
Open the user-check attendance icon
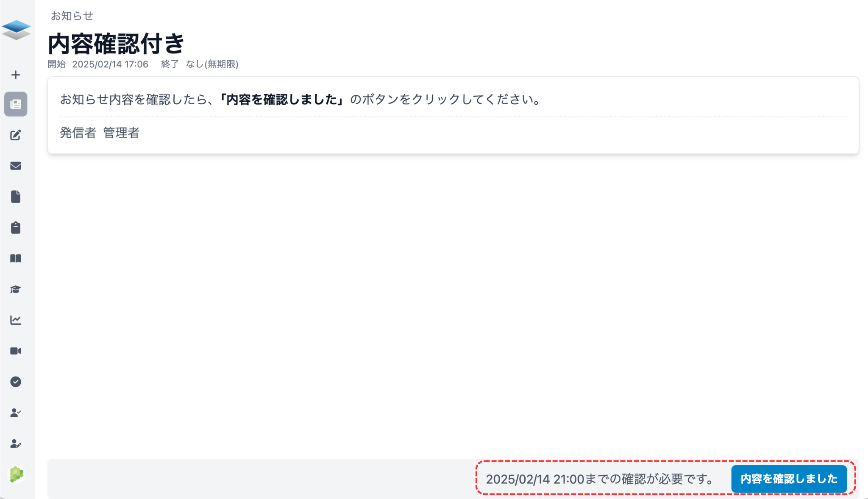(x=16, y=413)
